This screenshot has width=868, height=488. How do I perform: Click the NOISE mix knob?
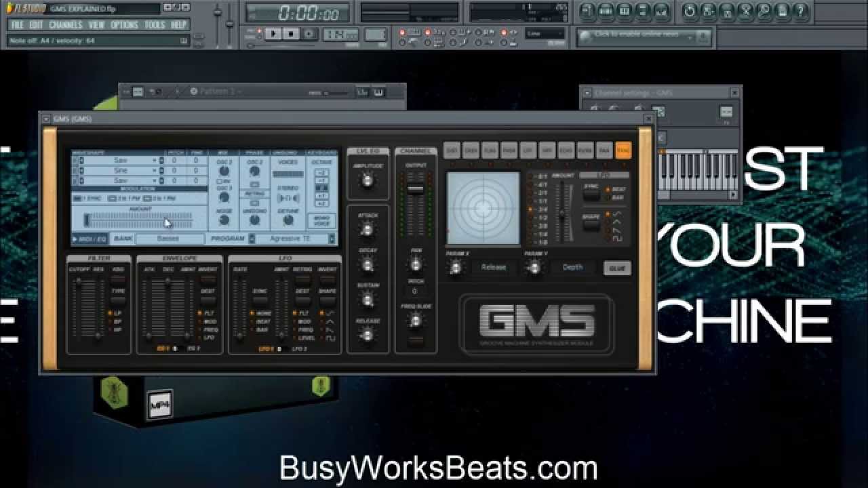pyautogui.click(x=224, y=220)
